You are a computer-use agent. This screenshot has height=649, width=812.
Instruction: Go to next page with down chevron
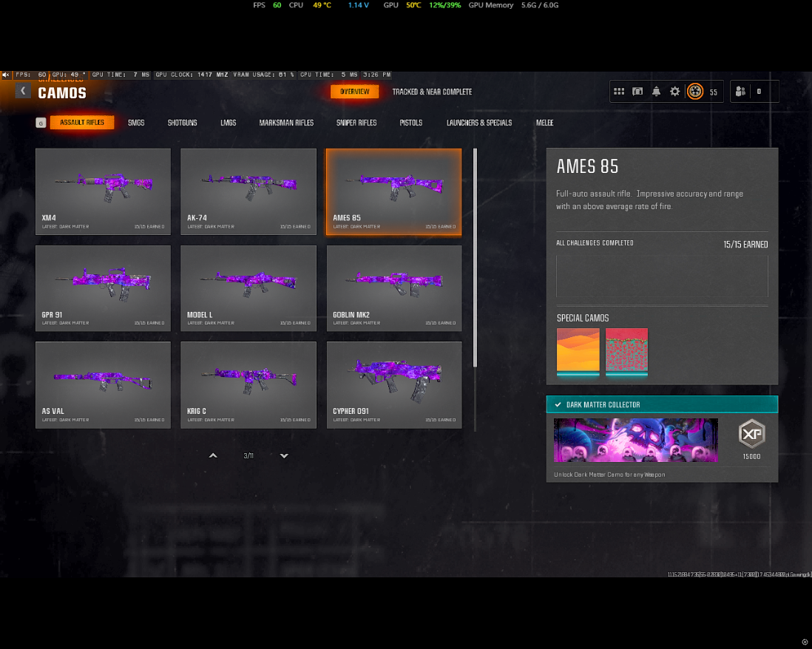(x=284, y=455)
